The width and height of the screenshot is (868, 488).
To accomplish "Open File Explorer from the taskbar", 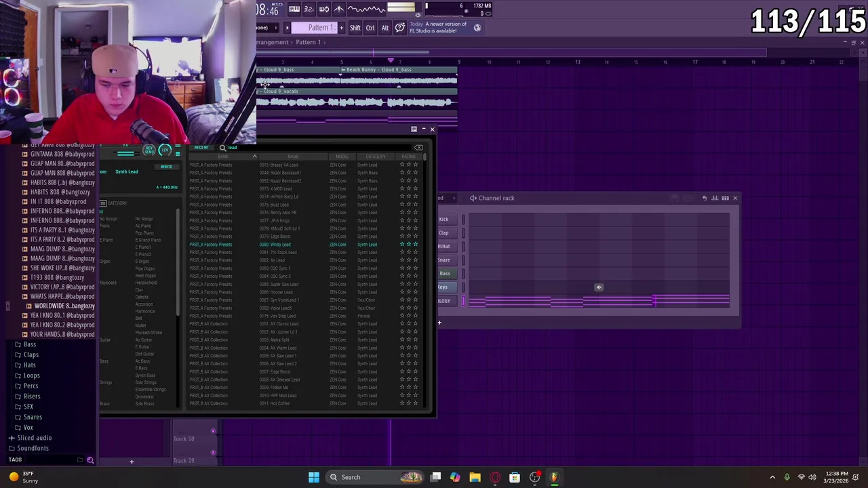I will (475, 477).
